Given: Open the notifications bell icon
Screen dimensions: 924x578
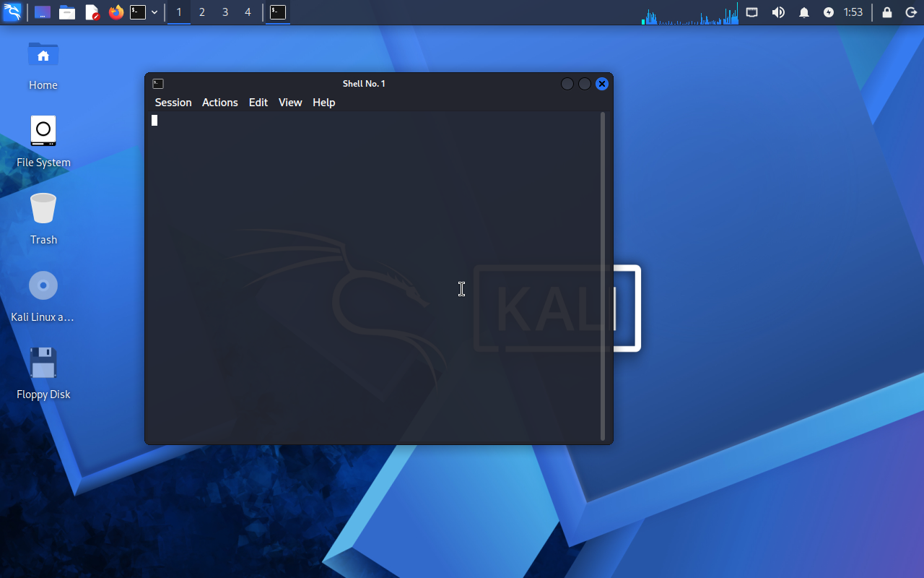Looking at the screenshot, I should coord(803,12).
